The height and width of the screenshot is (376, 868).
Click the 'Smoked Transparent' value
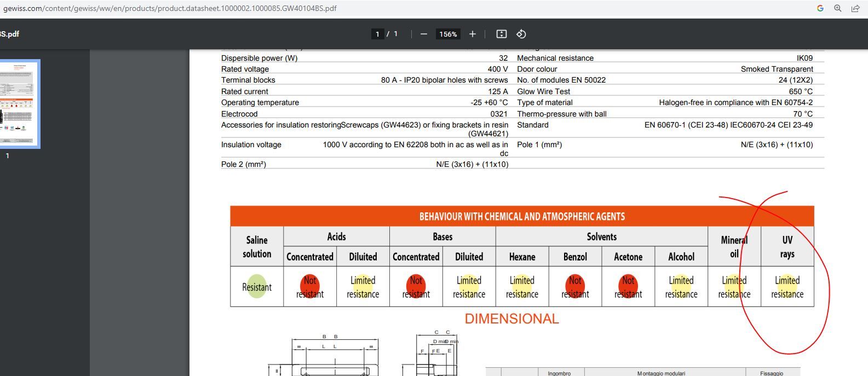pyautogui.click(x=777, y=69)
